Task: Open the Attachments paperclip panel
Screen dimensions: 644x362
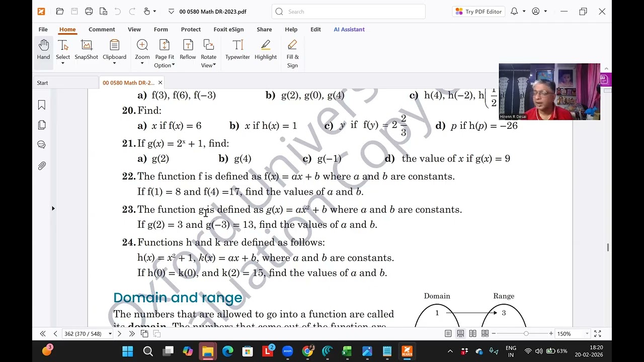Action: pos(42,165)
